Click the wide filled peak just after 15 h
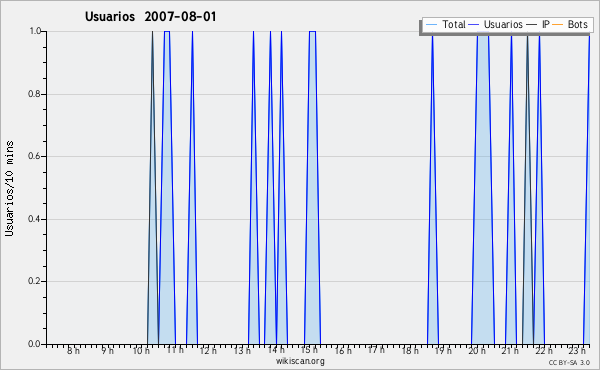This screenshot has width=600, height=370. click(x=312, y=187)
